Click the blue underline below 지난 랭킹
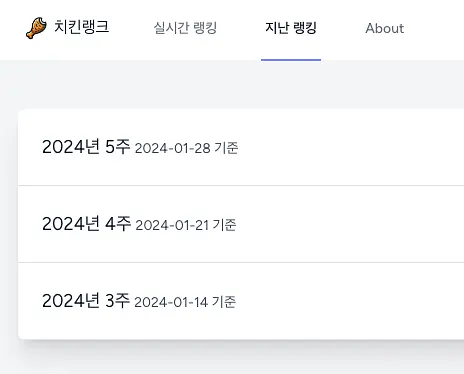Screen dimensions: 464x374 (291, 60)
